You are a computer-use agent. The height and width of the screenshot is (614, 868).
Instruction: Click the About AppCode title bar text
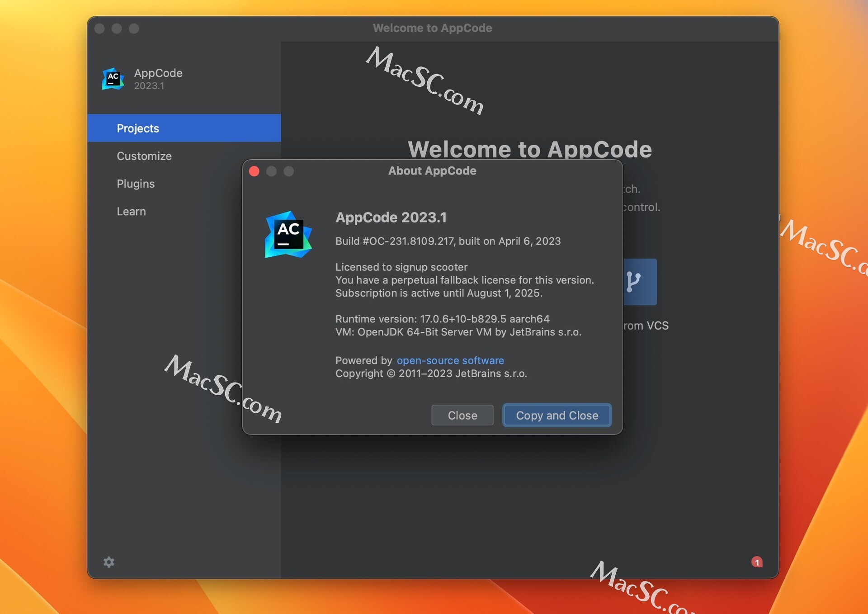coord(432,171)
